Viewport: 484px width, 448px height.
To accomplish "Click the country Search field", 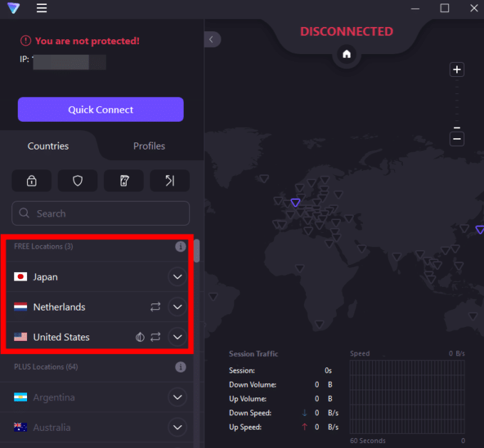I will click(101, 214).
